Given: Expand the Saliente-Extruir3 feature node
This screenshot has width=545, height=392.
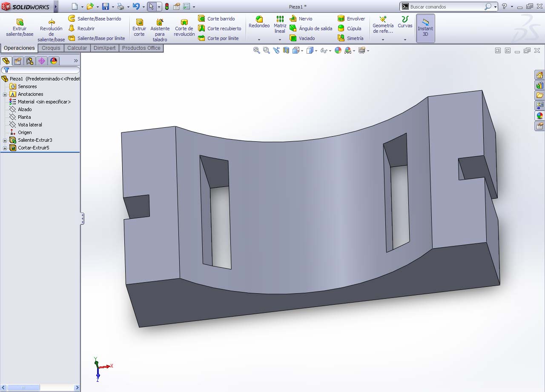Looking at the screenshot, I should [x=5, y=140].
